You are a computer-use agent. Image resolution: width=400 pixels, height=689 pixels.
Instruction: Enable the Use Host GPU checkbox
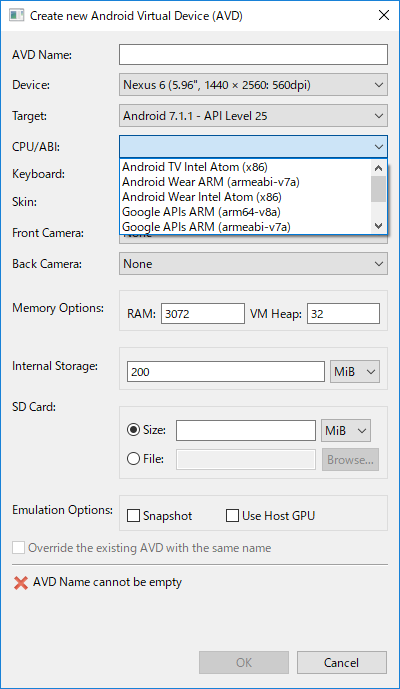(x=233, y=515)
